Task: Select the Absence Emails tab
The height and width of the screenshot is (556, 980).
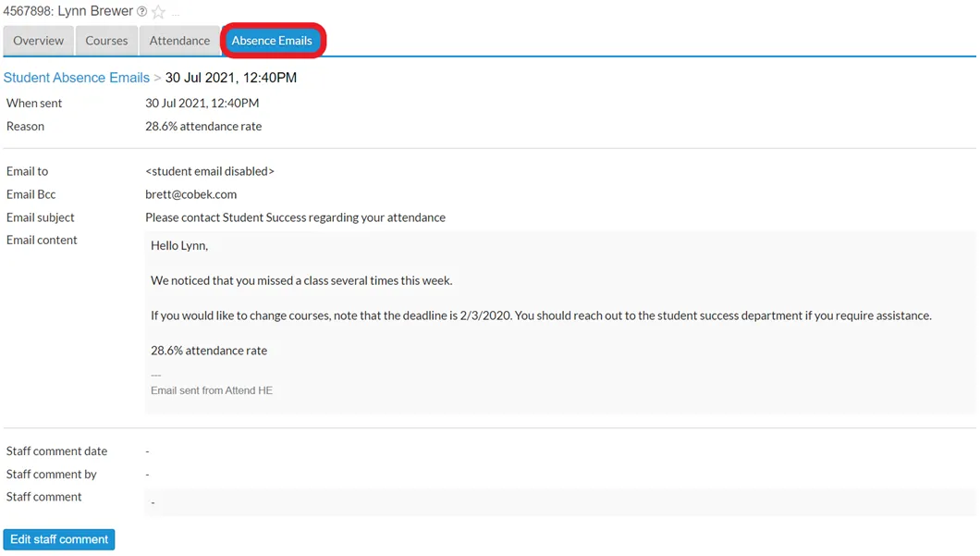Action: coord(272,41)
